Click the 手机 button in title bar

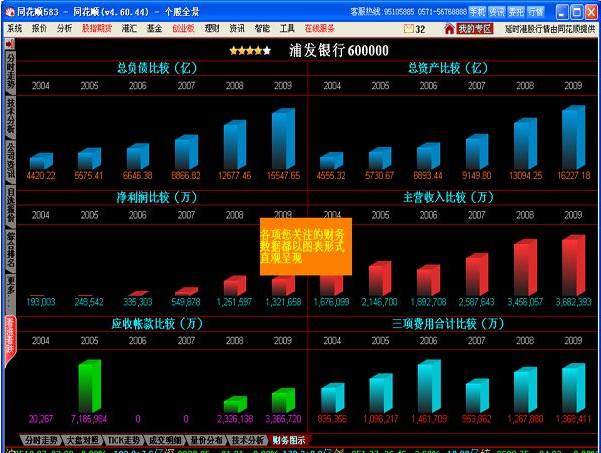click(477, 12)
